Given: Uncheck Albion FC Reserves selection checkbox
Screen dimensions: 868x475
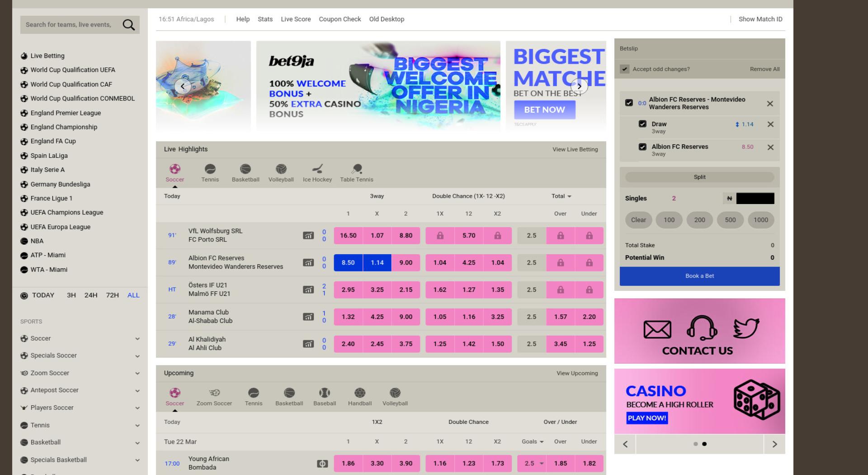Looking at the screenshot, I should 642,147.
